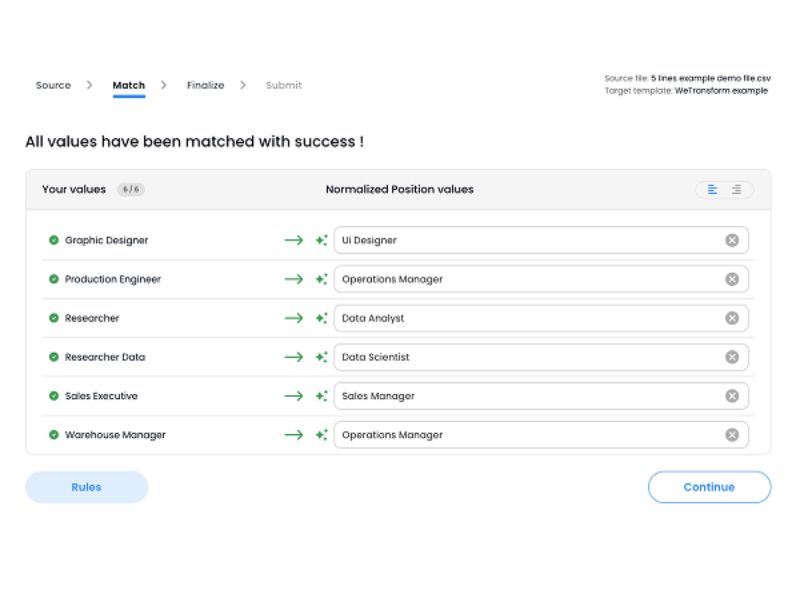The height and width of the screenshot is (600, 800).
Task: Switch to right-aligned view toggle
Action: (x=737, y=189)
